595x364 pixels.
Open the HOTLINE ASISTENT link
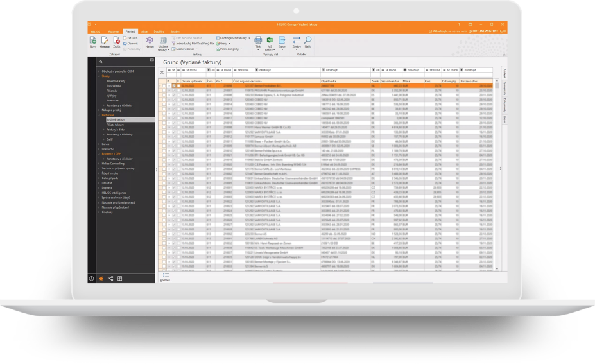coord(483,31)
